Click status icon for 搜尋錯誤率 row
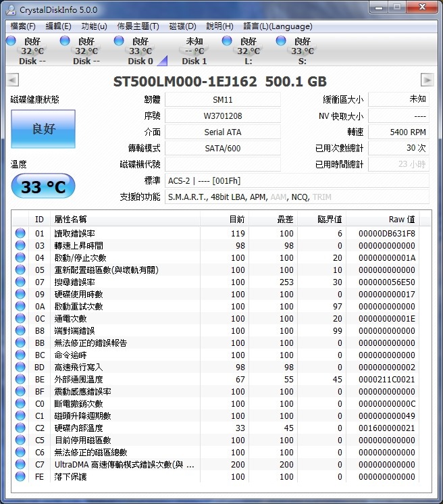443x504 pixels. click(20, 282)
